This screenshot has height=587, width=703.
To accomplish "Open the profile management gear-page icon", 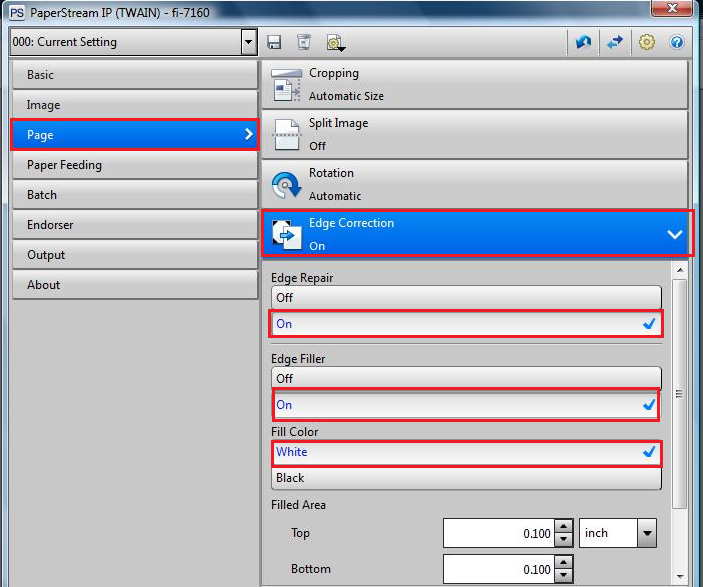I will coord(335,43).
